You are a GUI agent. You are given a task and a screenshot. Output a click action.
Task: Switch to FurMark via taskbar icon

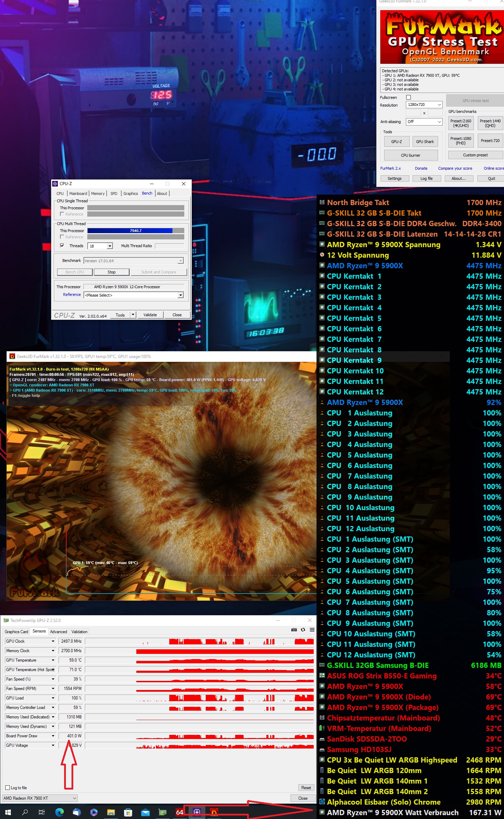click(x=214, y=812)
